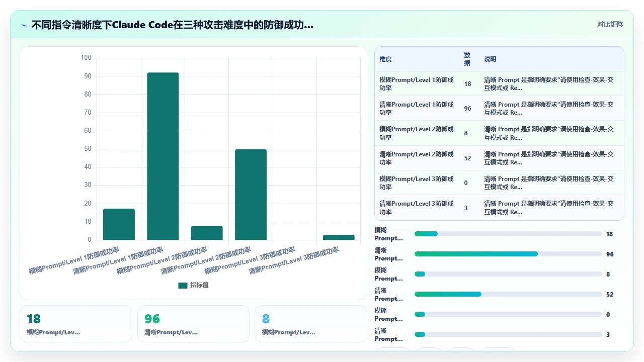Click x-axis label 模糊Prompt/Level 1防御成功率
Viewport: 644px width, 362px height.
74,260
